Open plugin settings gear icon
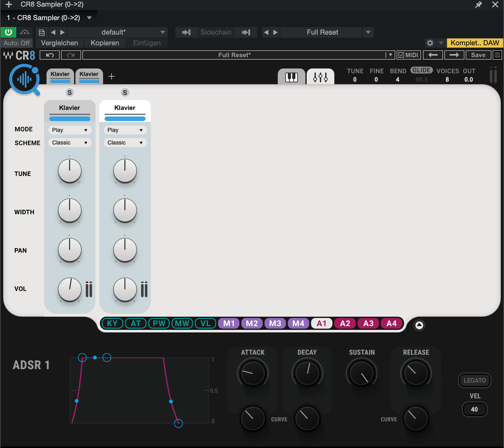The image size is (504, 448). (x=430, y=43)
